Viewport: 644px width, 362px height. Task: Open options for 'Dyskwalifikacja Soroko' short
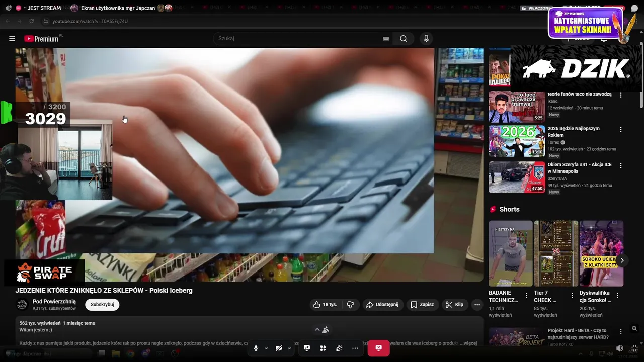617,296
